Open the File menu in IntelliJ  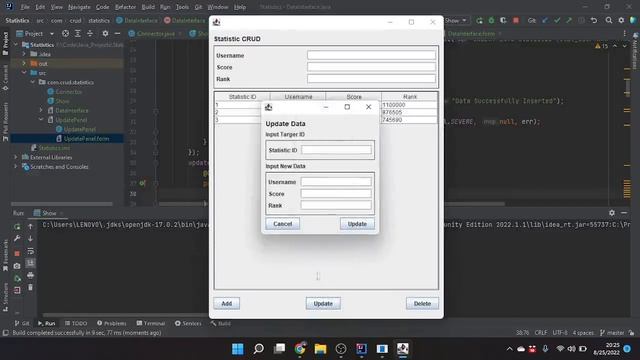click(25, 7)
